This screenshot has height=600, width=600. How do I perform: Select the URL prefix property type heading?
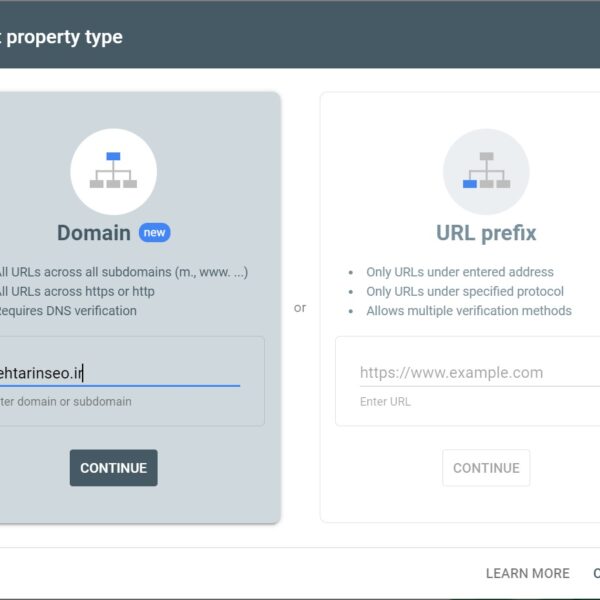point(486,233)
